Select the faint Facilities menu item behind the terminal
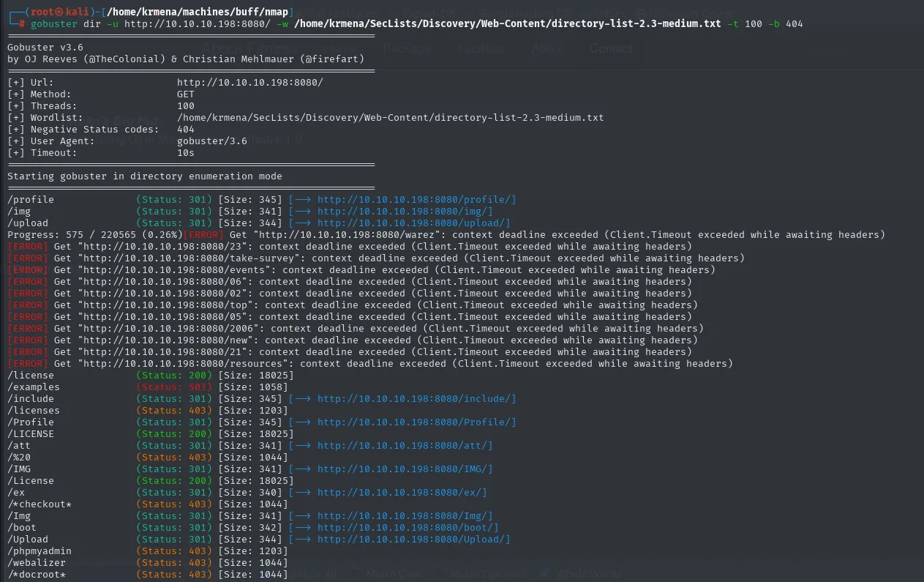The width and height of the screenshot is (924, 582). pyautogui.click(x=481, y=48)
